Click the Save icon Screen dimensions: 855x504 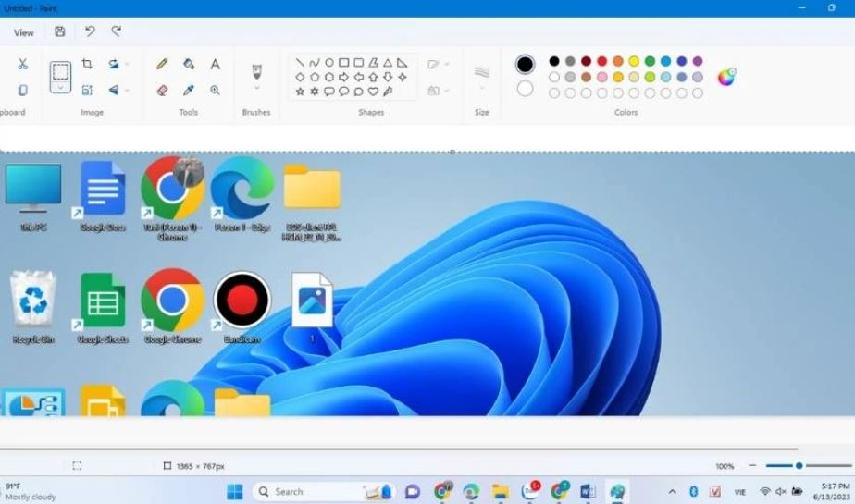(60, 31)
